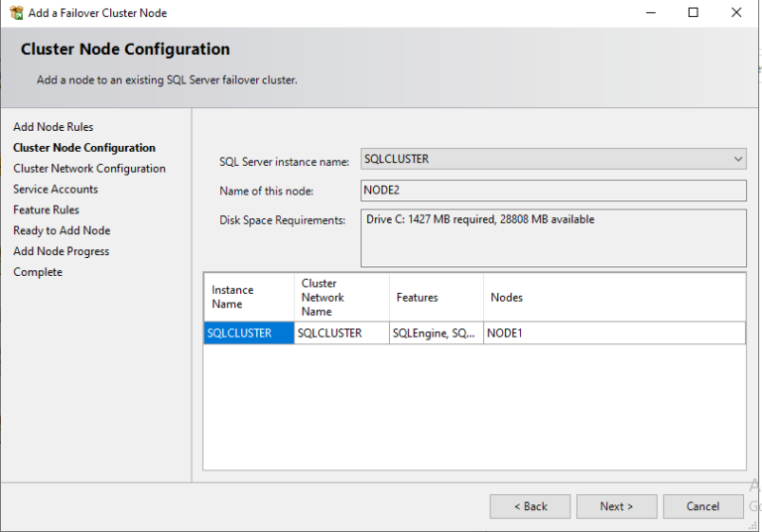The width and height of the screenshot is (762, 532).
Task: Open the Cluster Network Configuration step
Action: point(89,169)
